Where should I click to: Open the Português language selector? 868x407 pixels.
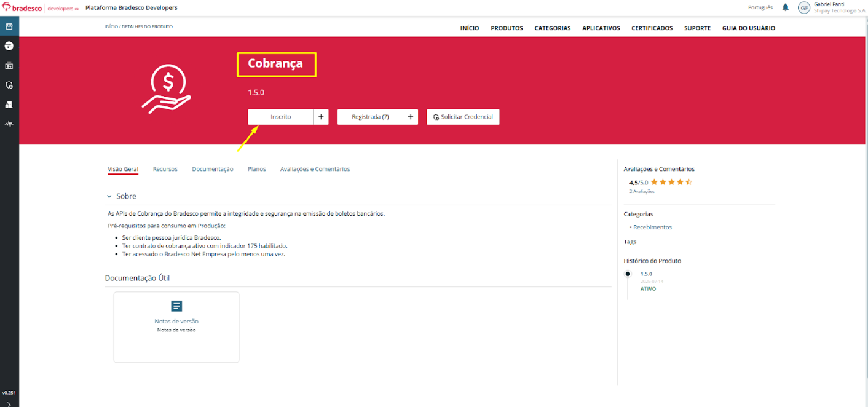pyautogui.click(x=760, y=7)
